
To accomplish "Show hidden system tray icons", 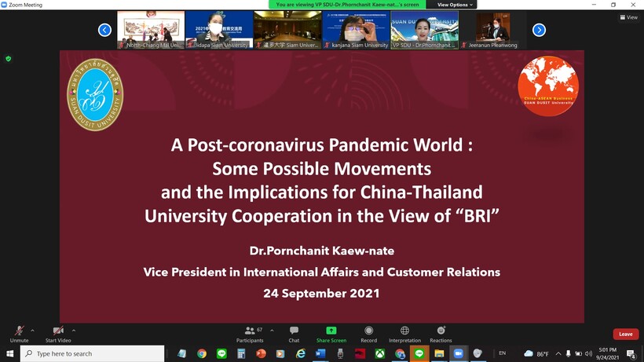I will point(558,353).
